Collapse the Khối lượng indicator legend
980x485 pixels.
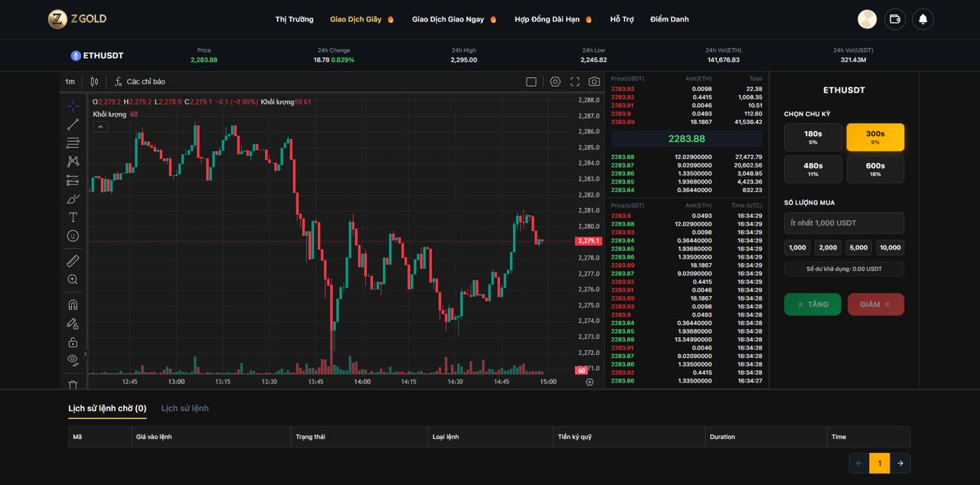100,127
